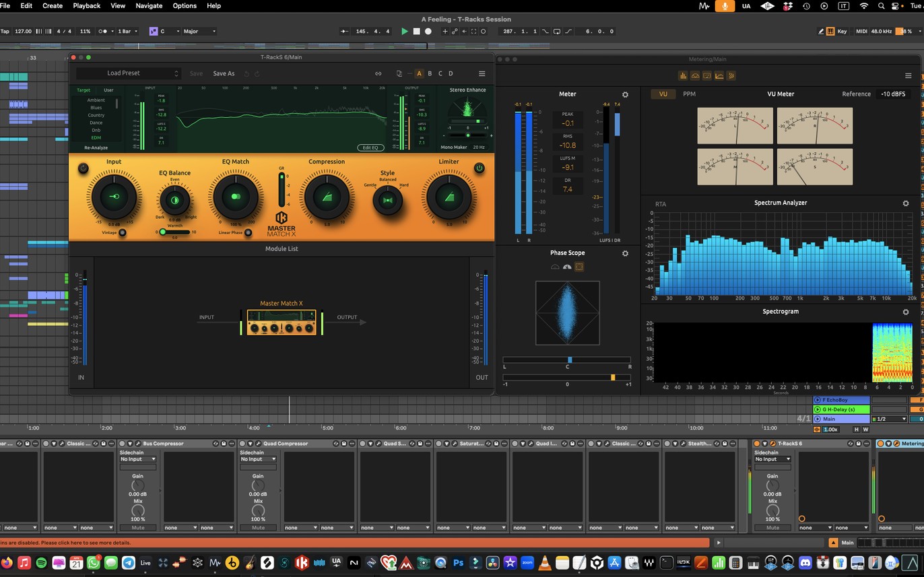
Task: Click the Warmth slider
Action: (x=174, y=232)
